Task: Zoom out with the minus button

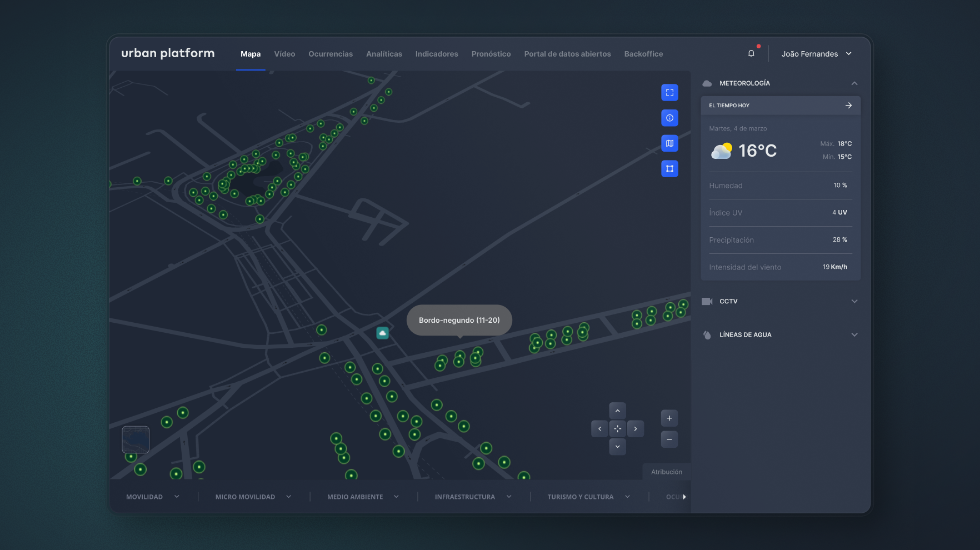Action: [x=669, y=439]
